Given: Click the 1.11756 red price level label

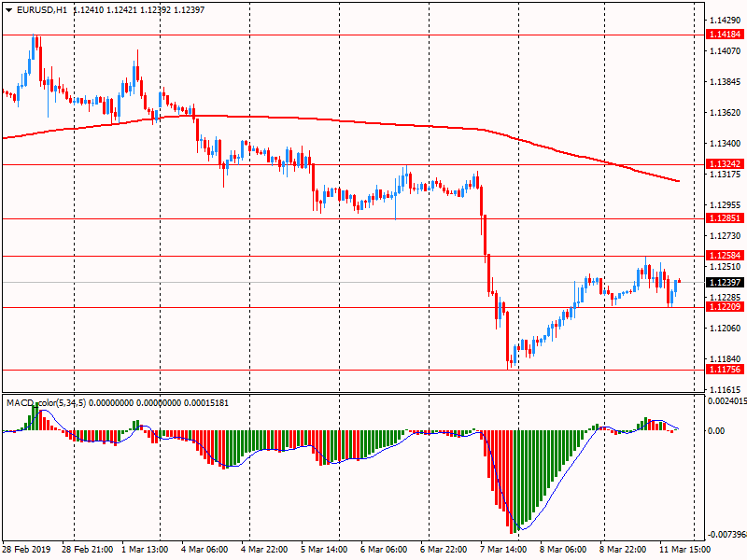Looking at the screenshot, I should pyautogui.click(x=726, y=370).
